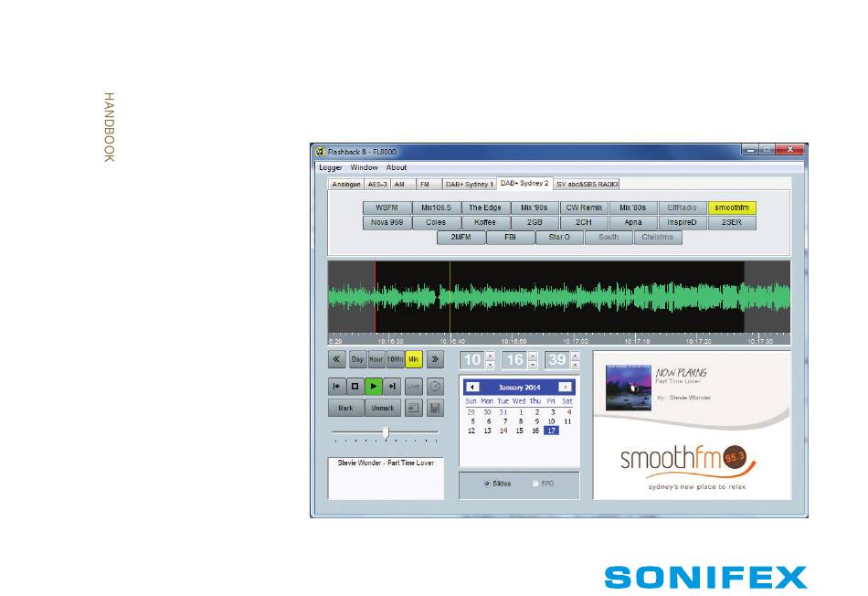Click the export clip icon beside Unmark

click(x=413, y=409)
